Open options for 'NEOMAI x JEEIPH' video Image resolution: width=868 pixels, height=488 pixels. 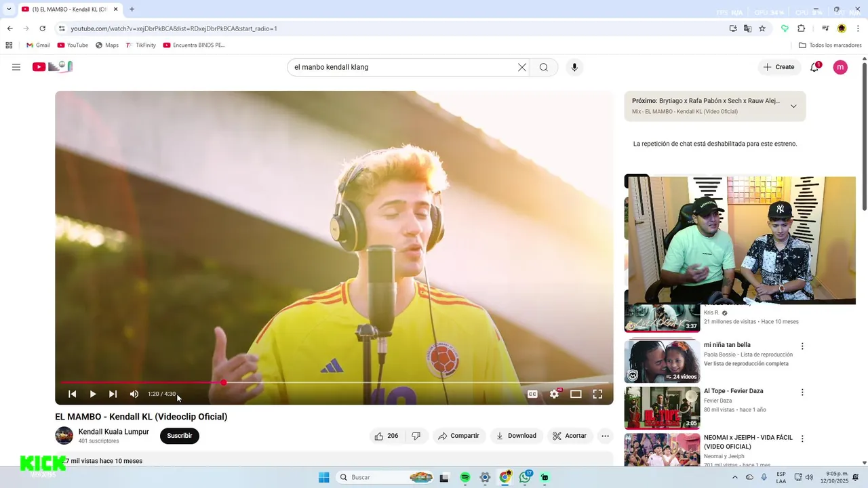802,439
